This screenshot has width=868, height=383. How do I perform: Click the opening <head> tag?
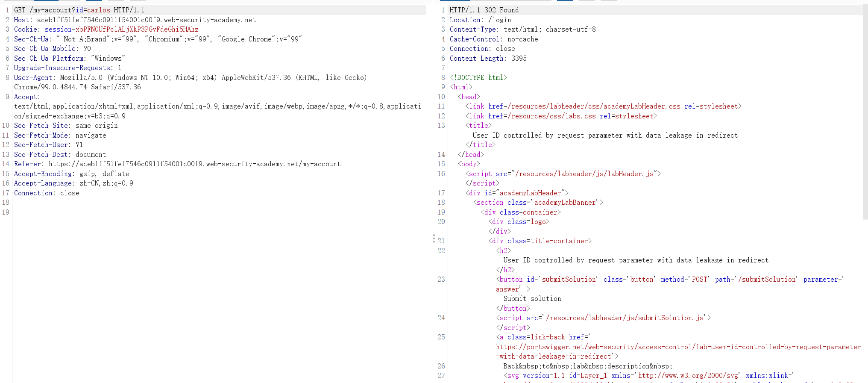tap(469, 97)
